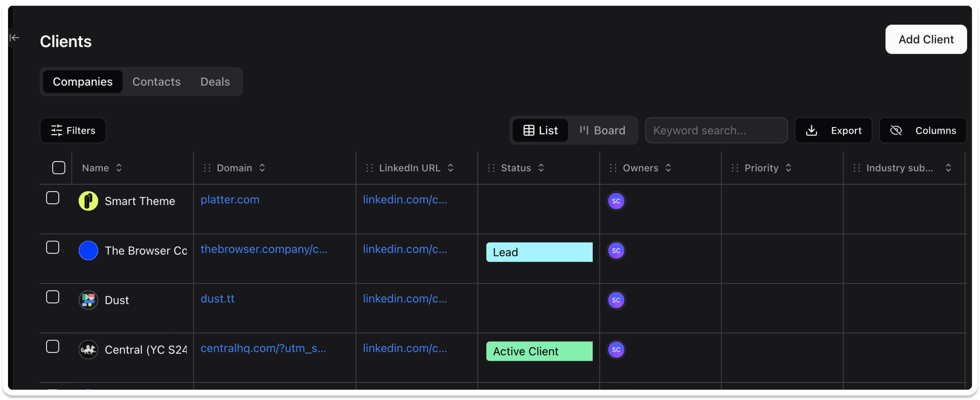Sort by the Industry sub column arrows

click(x=949, y=168)
